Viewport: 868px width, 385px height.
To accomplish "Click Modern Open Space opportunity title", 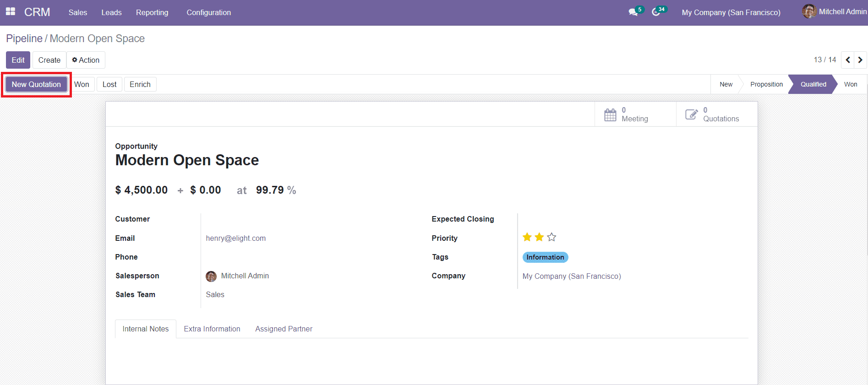I will coord(187,160).
